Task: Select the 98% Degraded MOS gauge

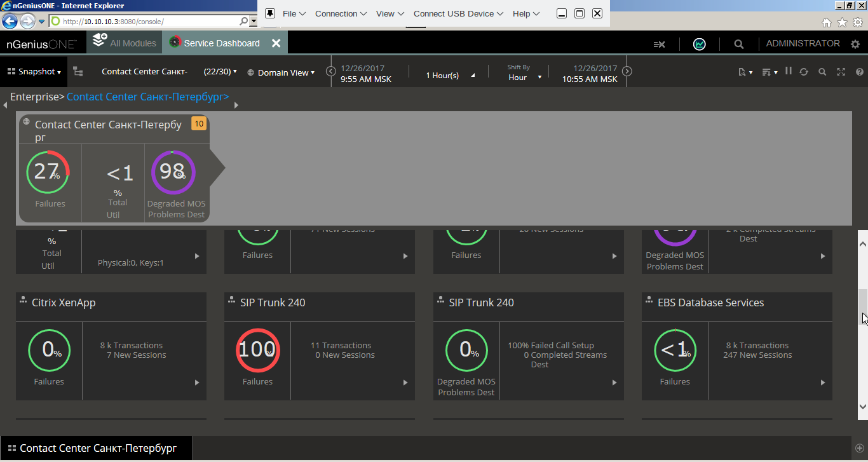Action: click(173, 172)
